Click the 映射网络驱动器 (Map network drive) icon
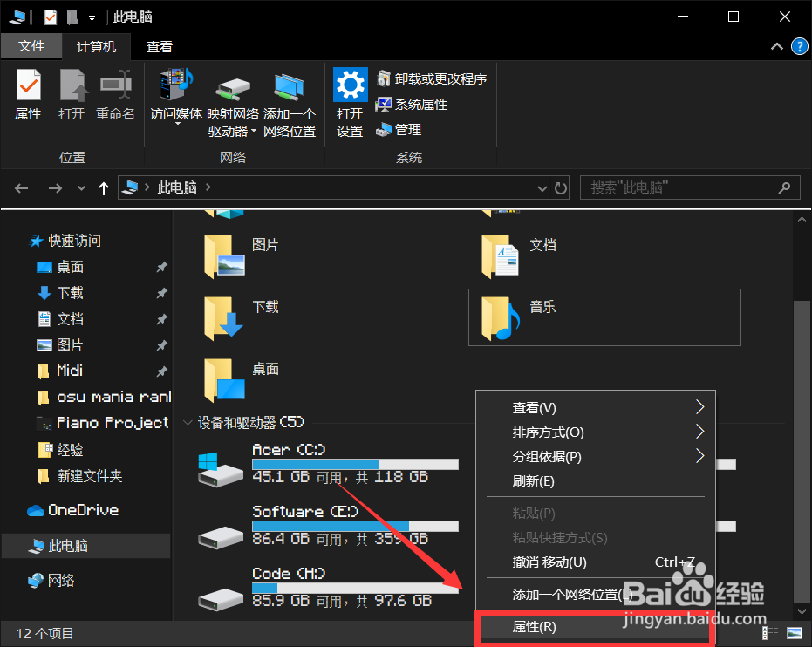Screen dimensions: 812x647 tap(231, 92)
